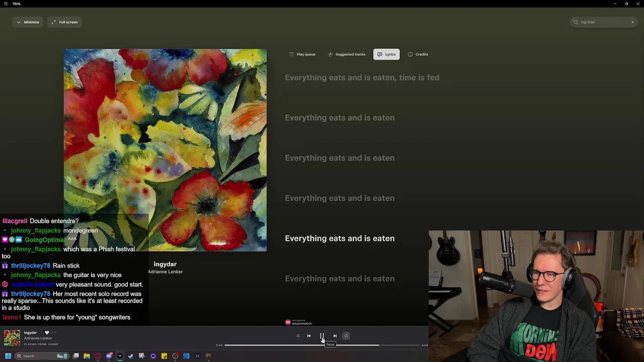Image resolution: width=644 pixels, height=362 pixels.
Task: Click song title ingydar in player bar
Action: 30,332
